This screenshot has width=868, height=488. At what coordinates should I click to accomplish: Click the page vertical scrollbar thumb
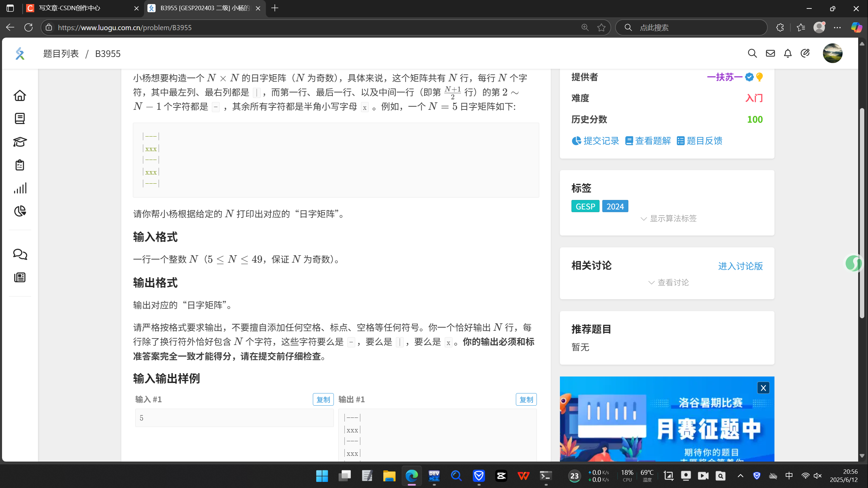pos(862,213)
